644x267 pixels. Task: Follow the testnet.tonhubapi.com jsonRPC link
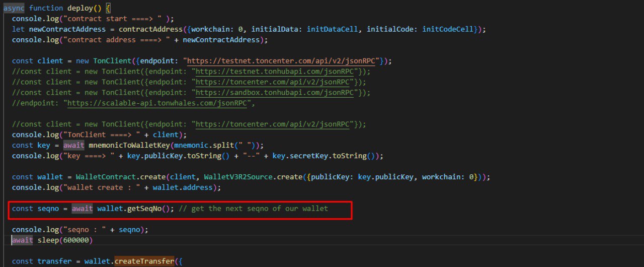(x=274, y=72)
